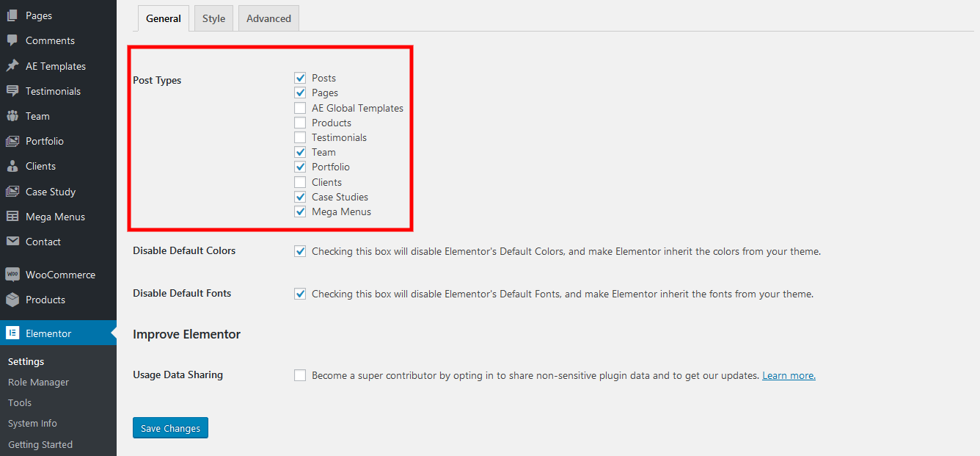
Task: Click the Testimonials sidebar icon
Action: pyautogui.click(x=12, y=91)
